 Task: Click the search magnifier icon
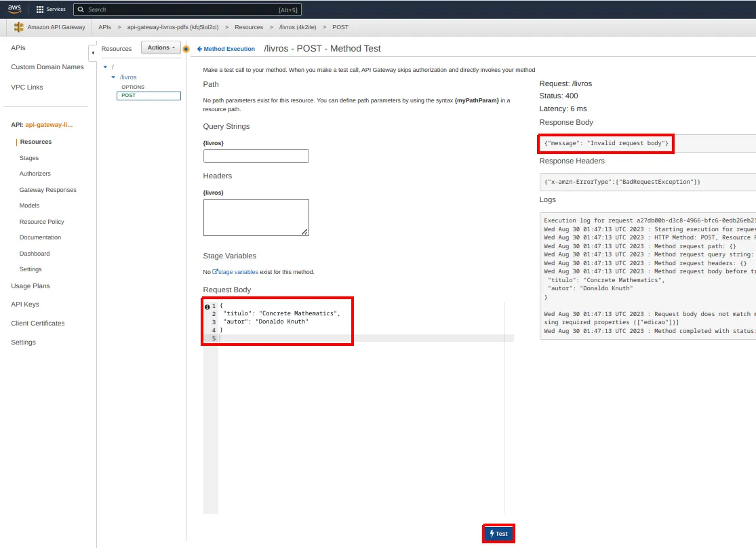pyautogui.click(x=81, y=9)
